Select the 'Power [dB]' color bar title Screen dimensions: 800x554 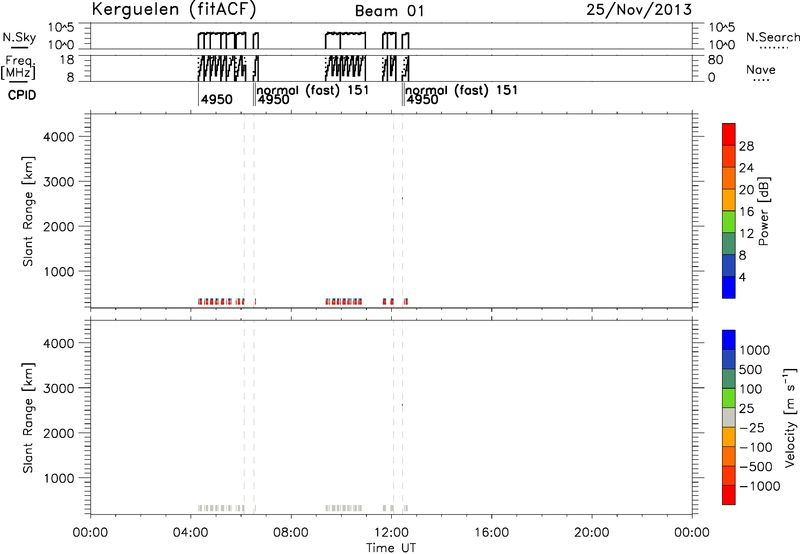click(763, 211)
